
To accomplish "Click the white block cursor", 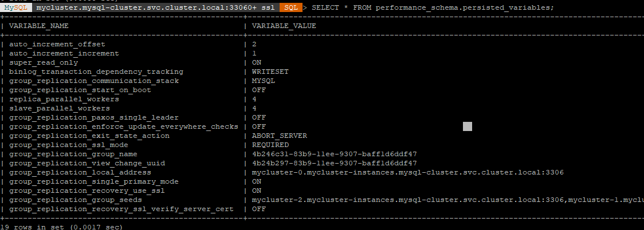I will click(x=468, y=126).
